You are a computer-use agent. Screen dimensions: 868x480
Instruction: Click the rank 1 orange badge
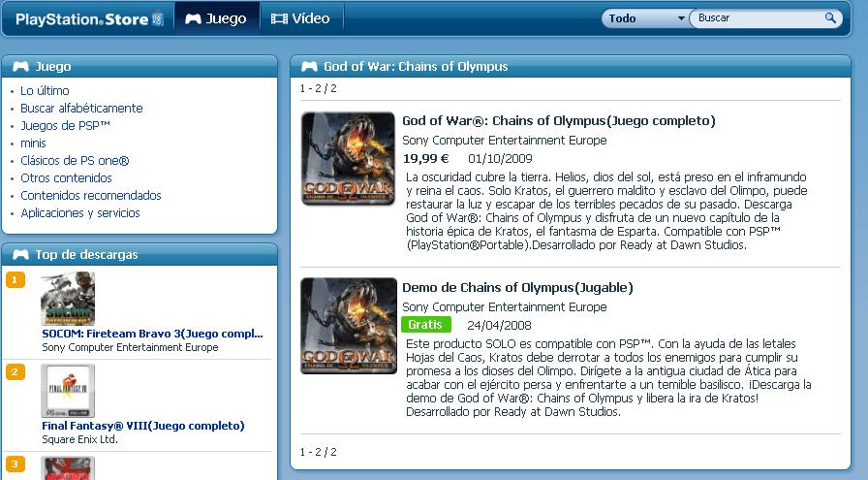click(15, 280)
